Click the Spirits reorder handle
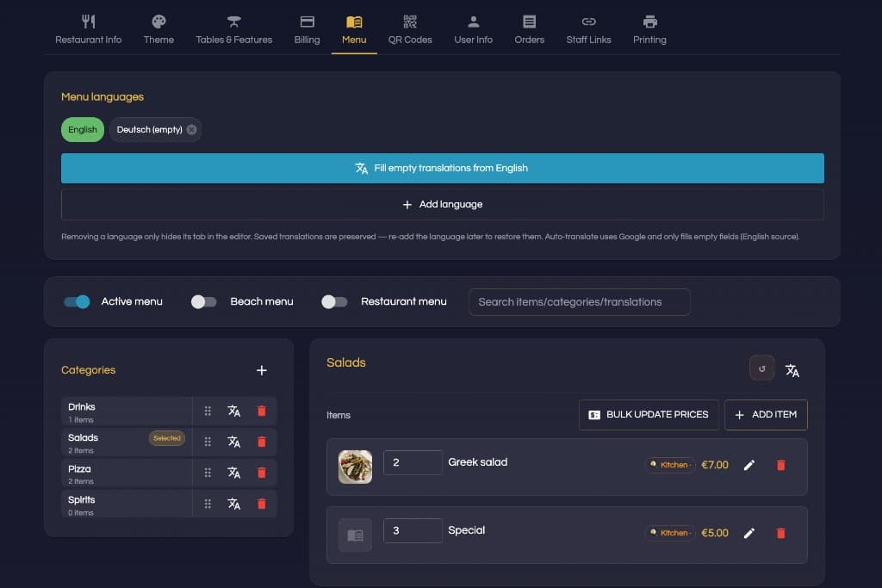Screen dimensions: 882x588 (x=208, y=504)
